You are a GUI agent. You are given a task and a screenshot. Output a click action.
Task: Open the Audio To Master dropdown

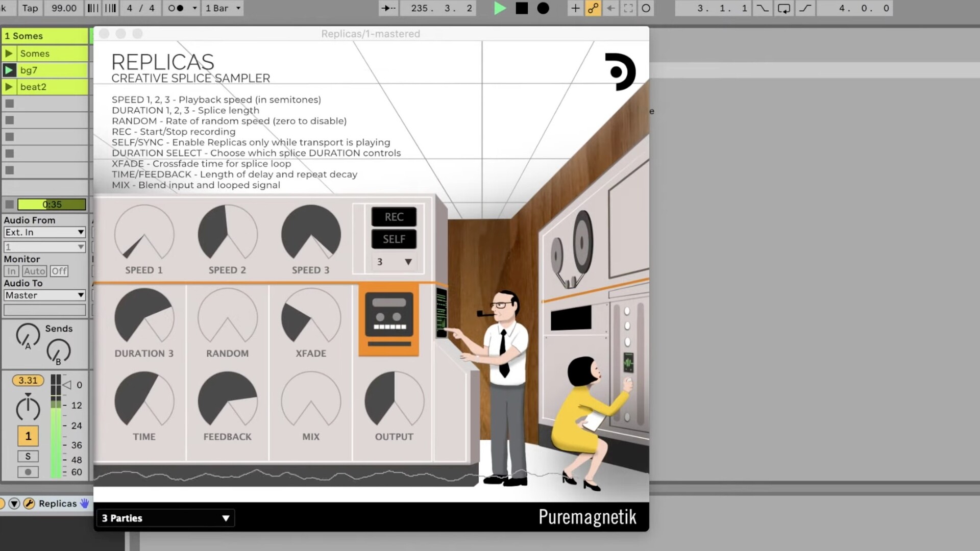click(44, 295)
